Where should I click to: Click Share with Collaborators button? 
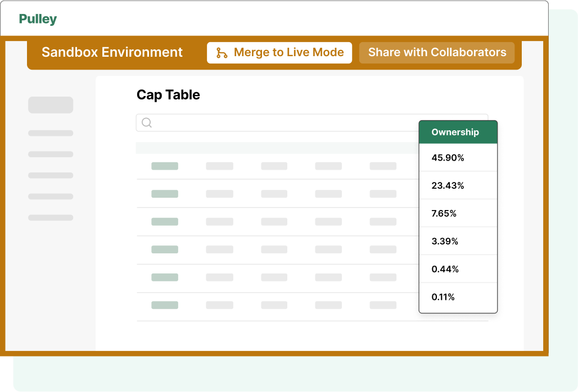coord(437,52)
